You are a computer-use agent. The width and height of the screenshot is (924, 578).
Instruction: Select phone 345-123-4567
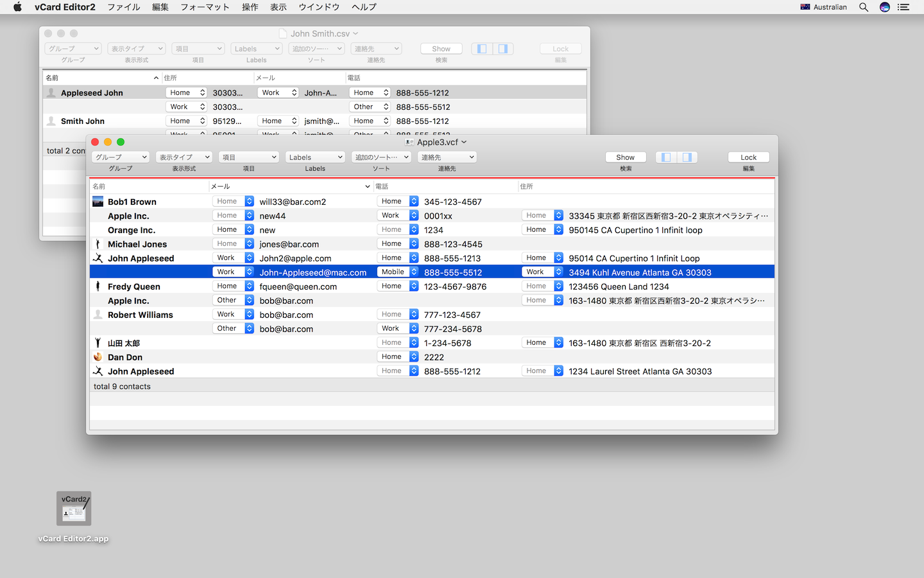click(453, 202)
